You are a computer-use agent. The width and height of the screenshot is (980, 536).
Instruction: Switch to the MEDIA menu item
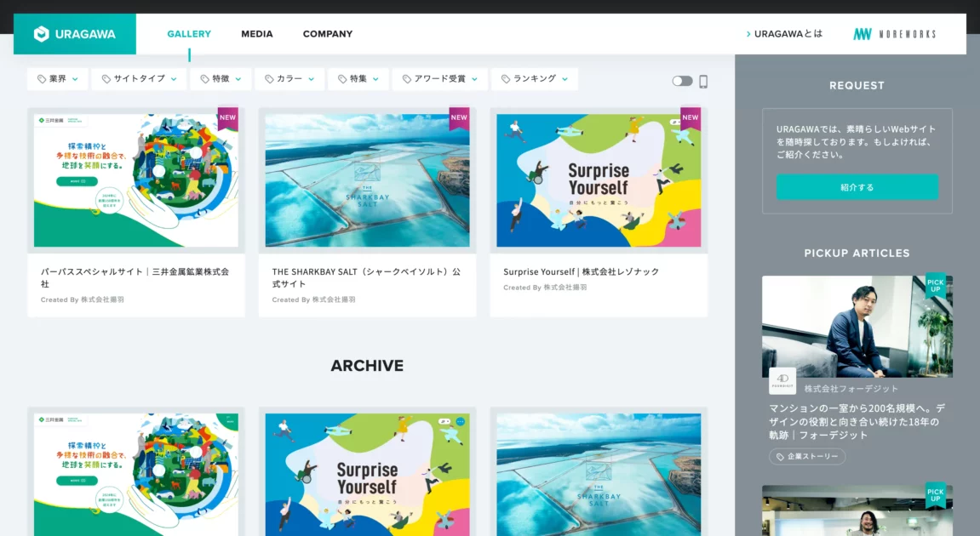(x=257, y=34)
